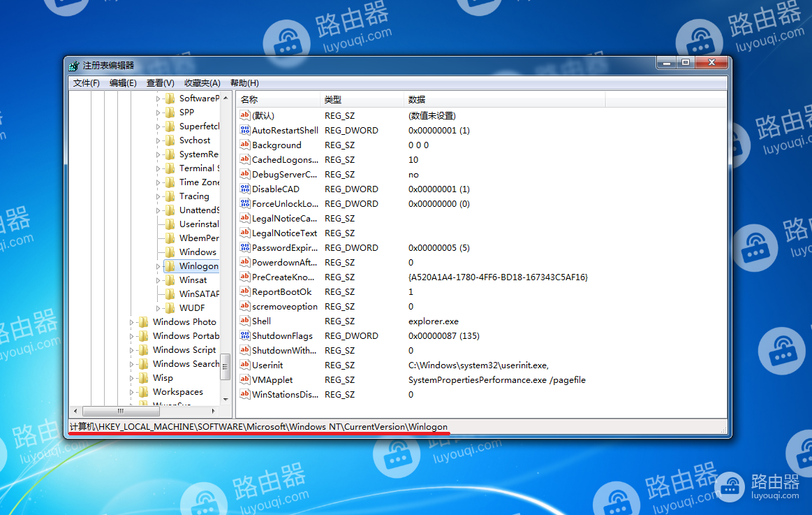Click the tree scroll down arrow

[x=226, y=400]
